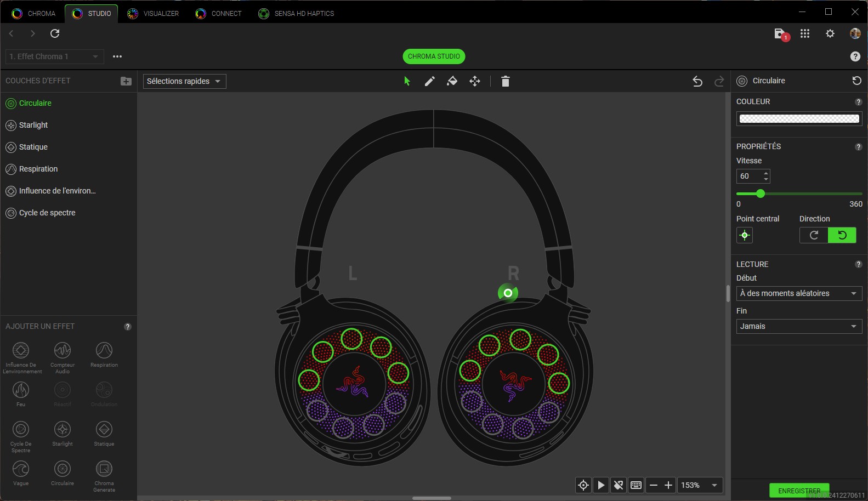The height and width of the screenshot is (501, 868).
Task: Open the settings gear
Action: pyautogui.click(x=830, y=33)
